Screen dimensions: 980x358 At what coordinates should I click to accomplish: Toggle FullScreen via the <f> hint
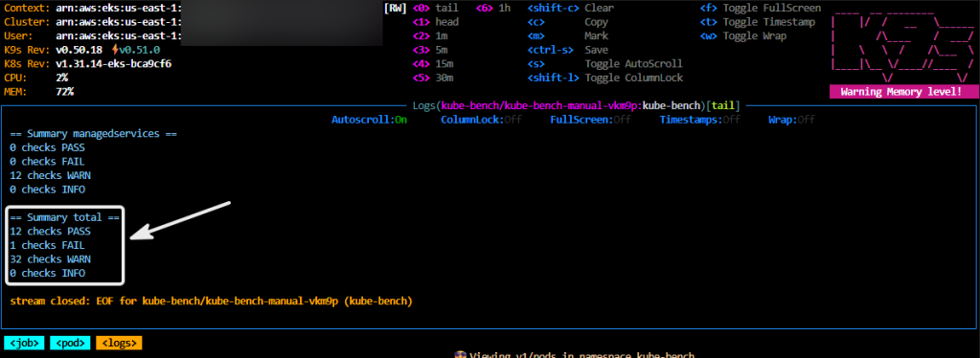pos(761,8)
